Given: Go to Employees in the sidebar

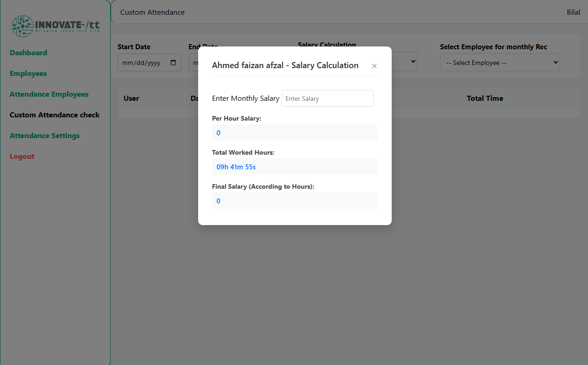Looking at the screenshot, I should pyautogui.click(x=28, y=74).
